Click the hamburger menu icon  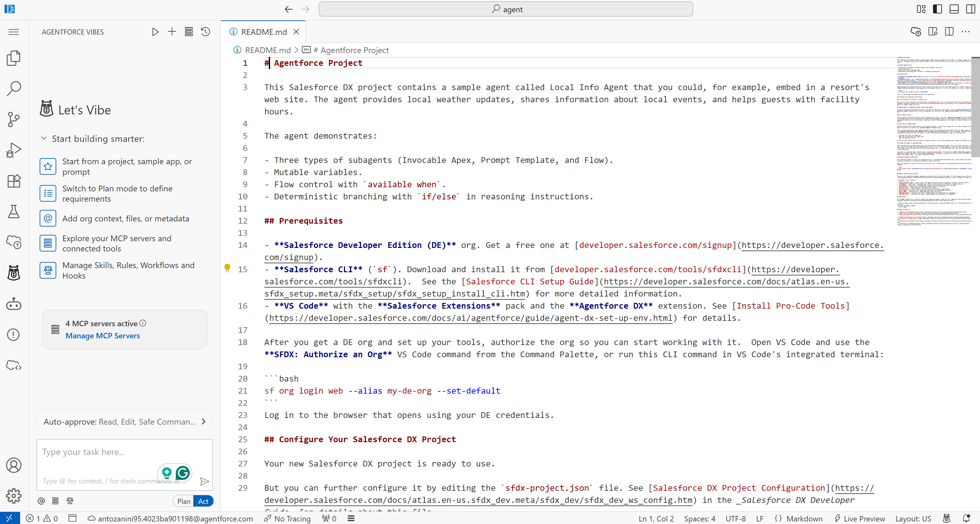[x=14, y=32]
